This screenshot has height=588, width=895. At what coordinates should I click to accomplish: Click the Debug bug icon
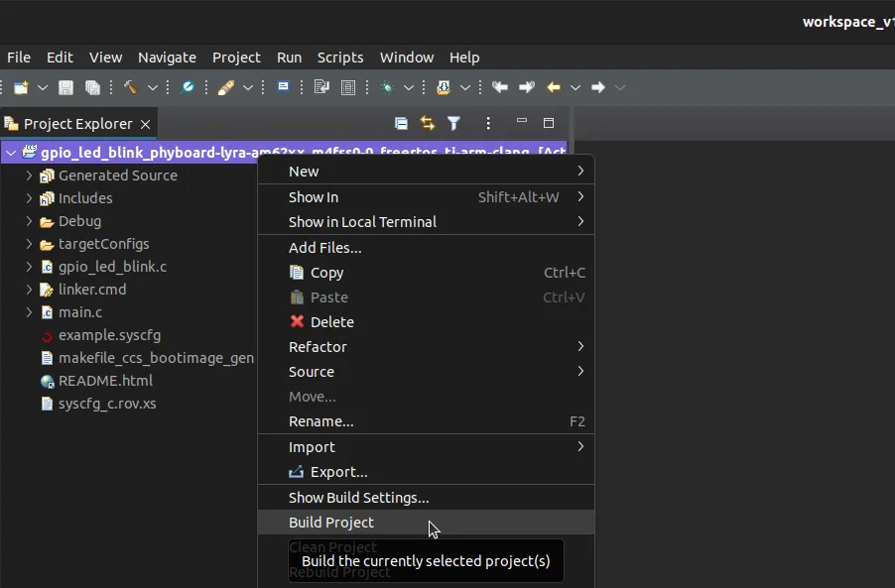(x=387, y=87)
